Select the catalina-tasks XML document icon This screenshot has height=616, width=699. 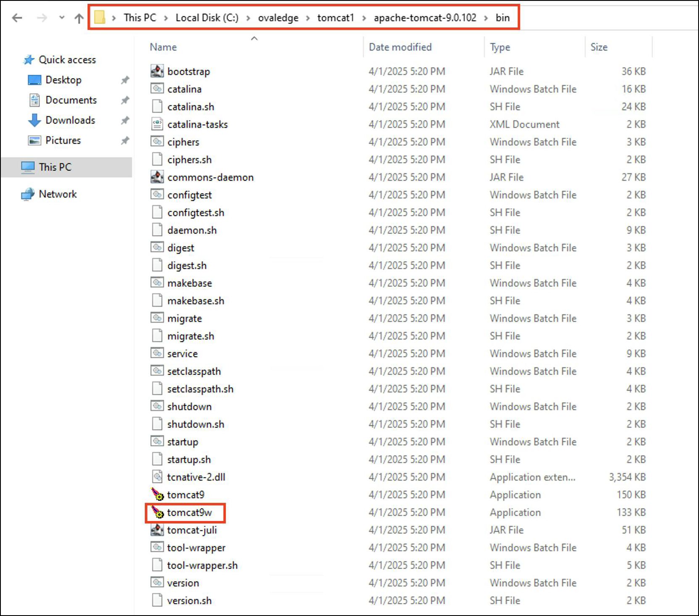coord(157,124)
